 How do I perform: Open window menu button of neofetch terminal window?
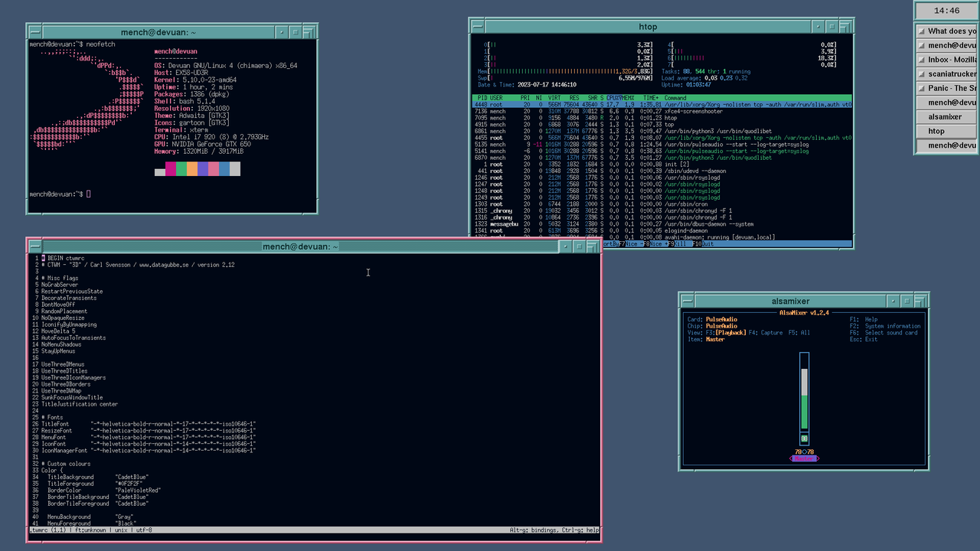(x=36, y=32)
